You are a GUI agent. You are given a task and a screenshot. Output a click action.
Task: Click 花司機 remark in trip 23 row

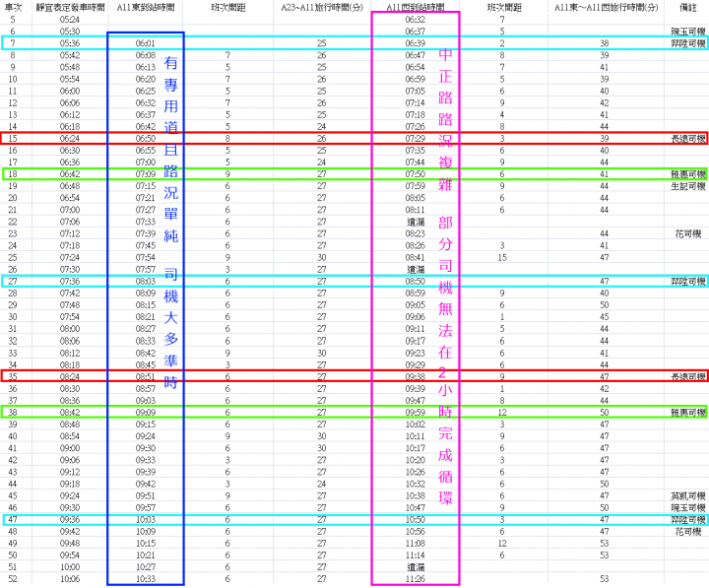(687, 233)
